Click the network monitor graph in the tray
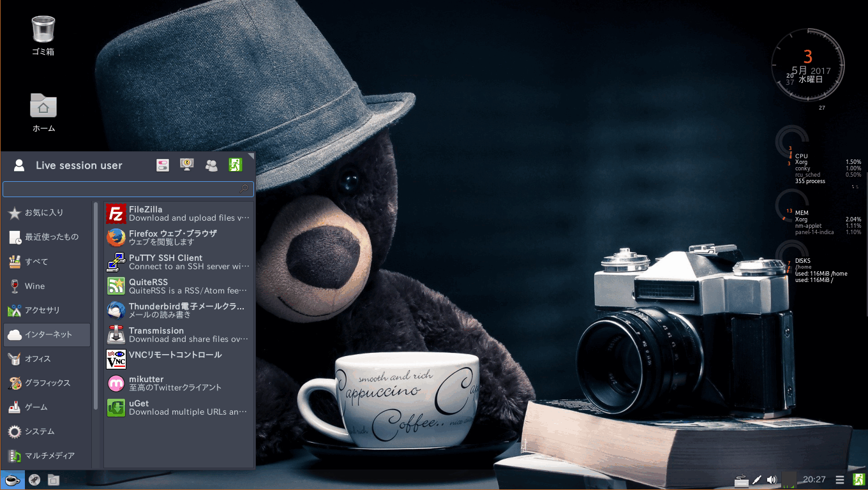The height and width of the screenshot is (490, 868). (x=789, y=480)
